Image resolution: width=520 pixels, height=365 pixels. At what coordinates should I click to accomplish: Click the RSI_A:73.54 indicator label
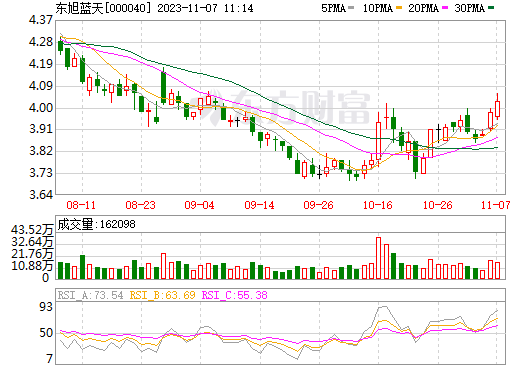[90, 295]
